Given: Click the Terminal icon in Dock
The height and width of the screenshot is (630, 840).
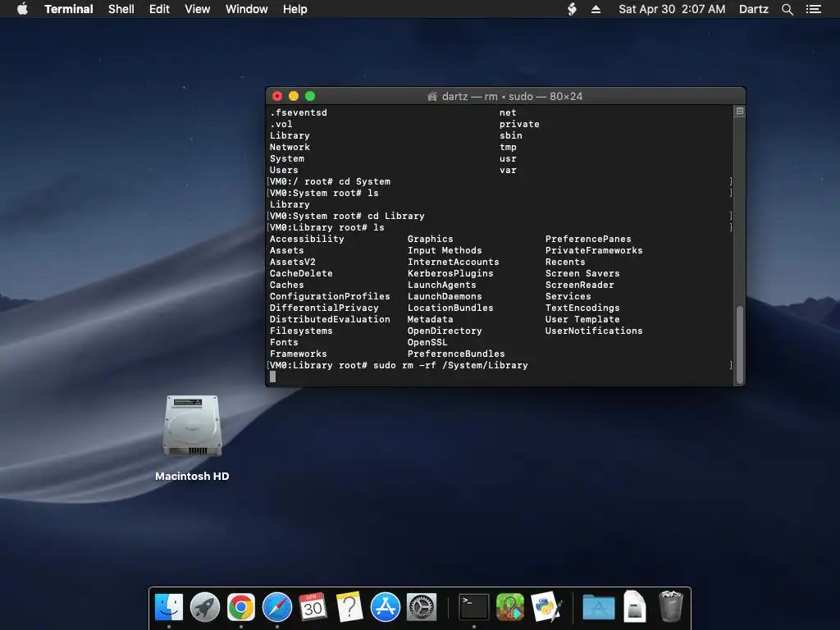Looking at the screenshot, I should click(x=474, y=608).
